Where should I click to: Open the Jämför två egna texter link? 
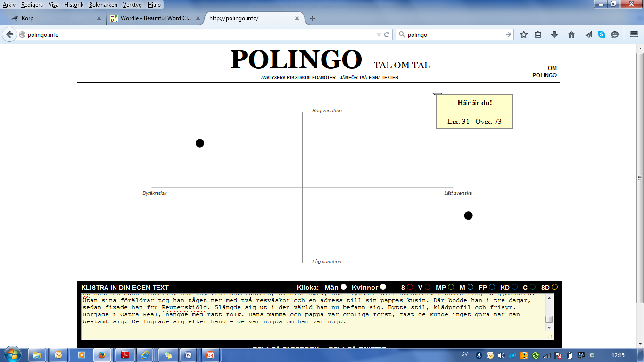[369, 78]
